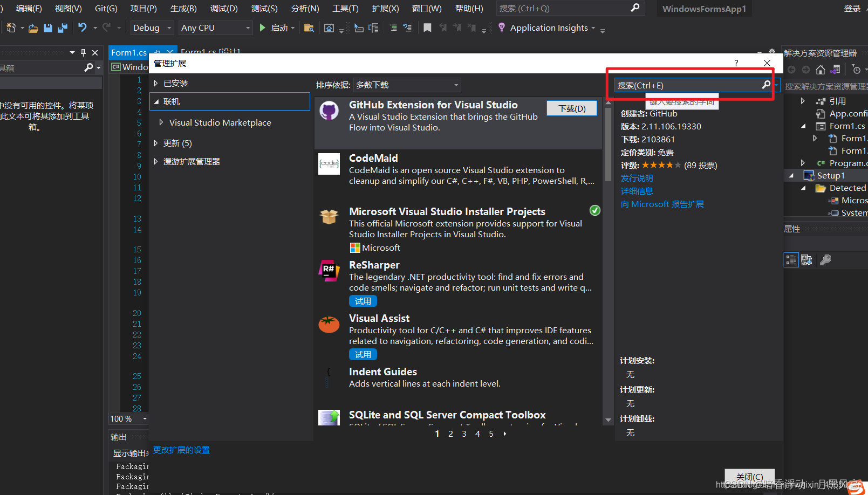Click the 试用 button under ReSharper
The height and width of the screenshot is (495, 868).
[x=363, y=301]
